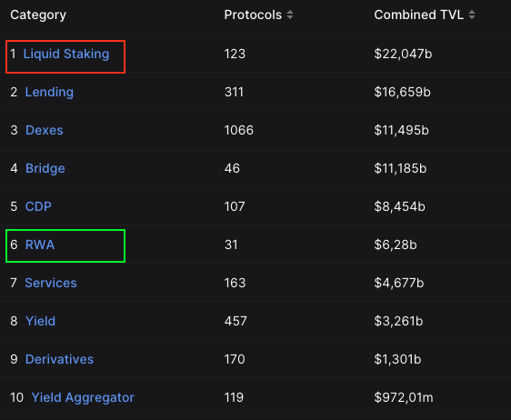Viewport: 511px width, 420px height.
Task: Select protocol count 311 for Lending
Action: tap(234, 92)
